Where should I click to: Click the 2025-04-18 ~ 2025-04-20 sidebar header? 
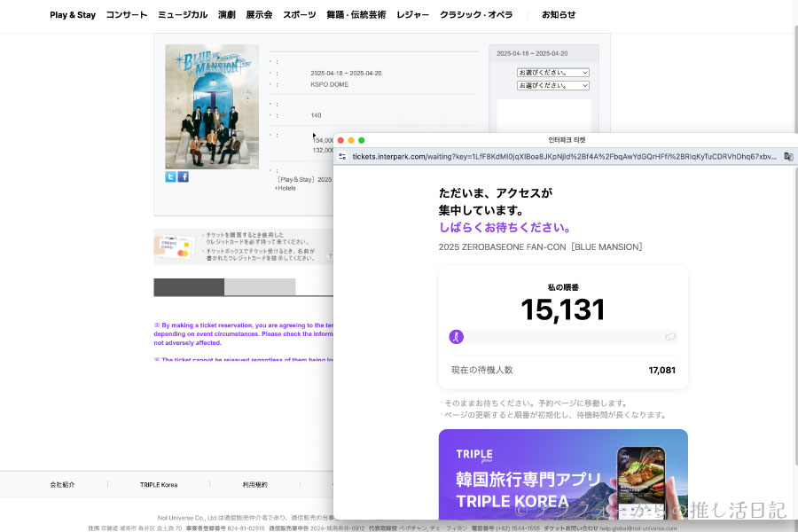point(532,53)
